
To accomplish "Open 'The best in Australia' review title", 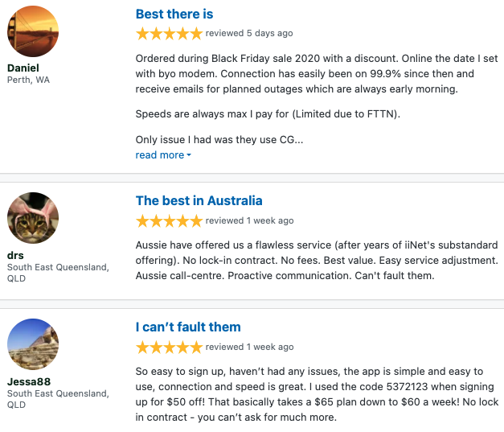I will click(199, 201).
